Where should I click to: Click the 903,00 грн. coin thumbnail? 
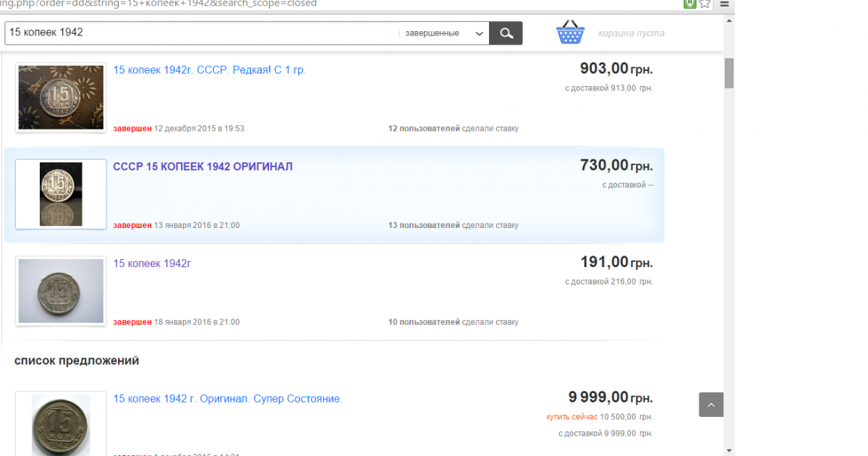click(61, 97)
